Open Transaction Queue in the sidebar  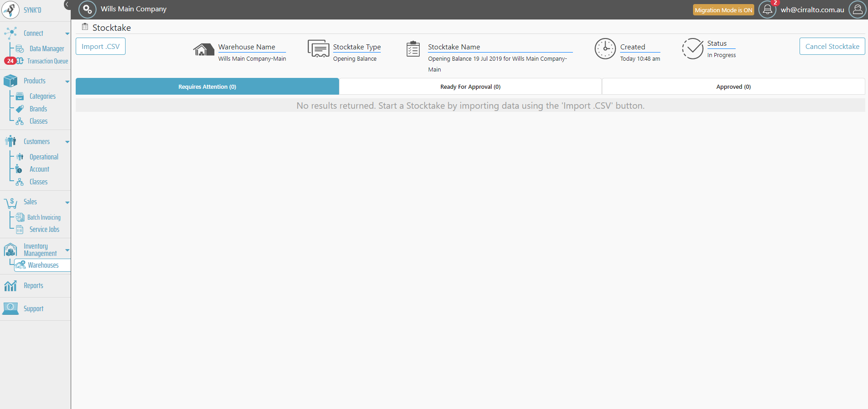[x=48, y=61]
